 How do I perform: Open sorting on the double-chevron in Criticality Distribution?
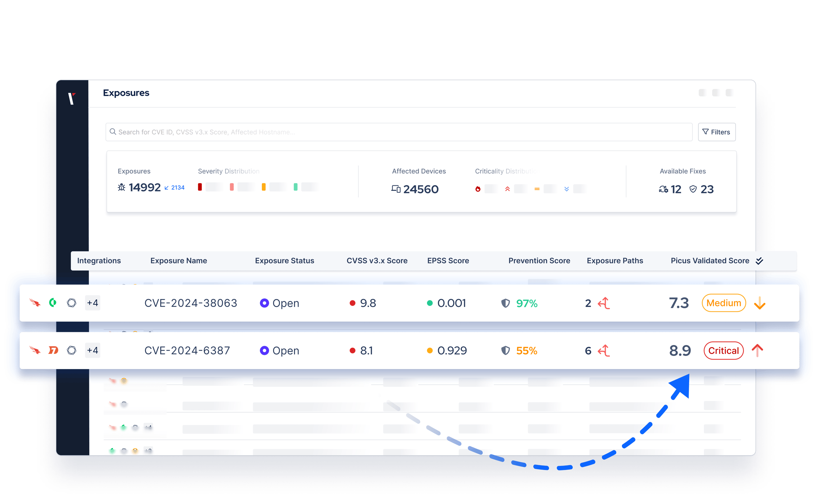coord(566,189)
